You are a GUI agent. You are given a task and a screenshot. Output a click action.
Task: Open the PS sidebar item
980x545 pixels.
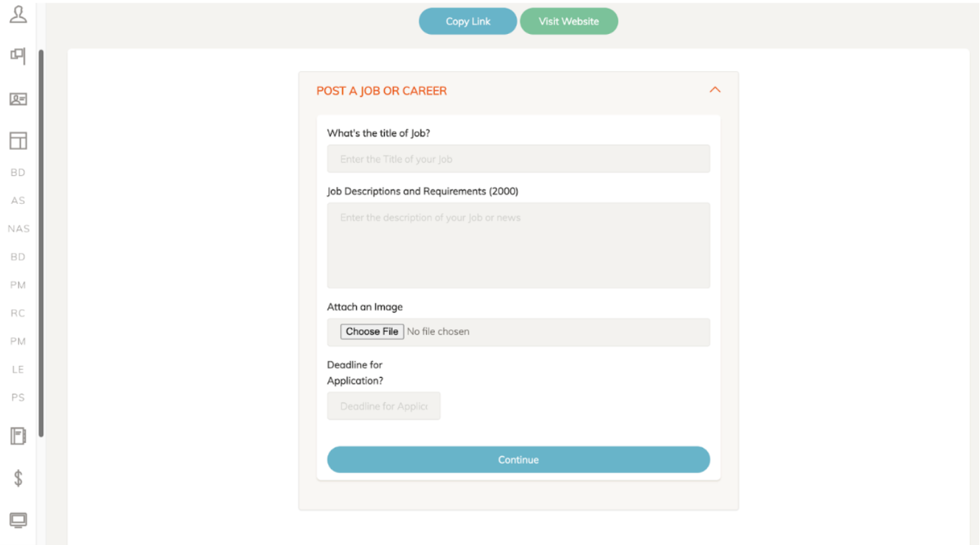(x=18, y=398)
